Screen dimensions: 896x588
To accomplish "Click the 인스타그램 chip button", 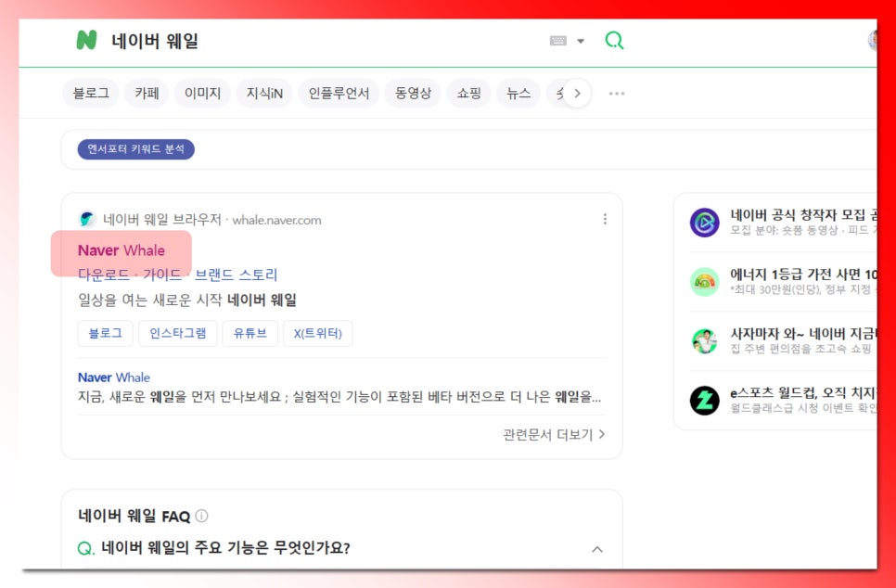I will [178, 333].
